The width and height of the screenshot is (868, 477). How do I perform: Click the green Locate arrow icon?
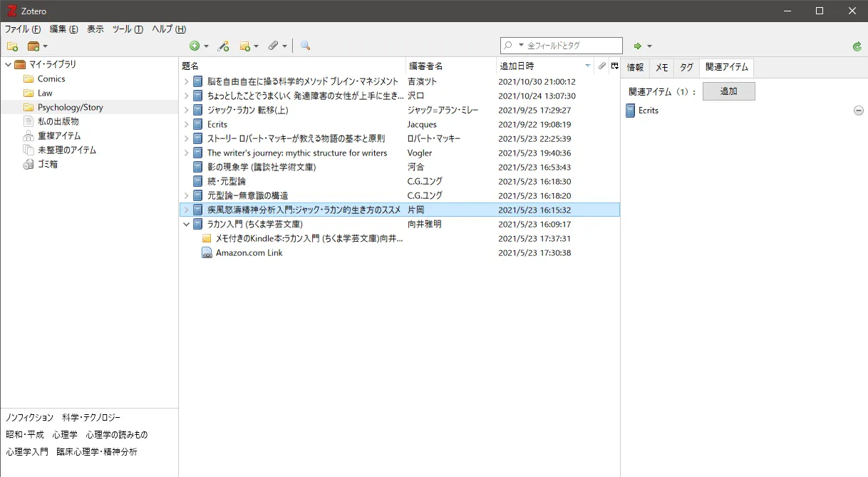tap(638, 46)
